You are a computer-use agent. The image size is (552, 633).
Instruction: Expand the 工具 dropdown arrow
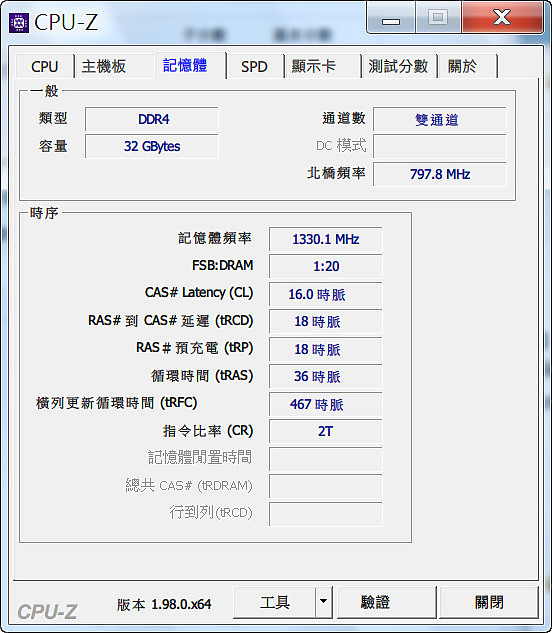click(323, 602)
